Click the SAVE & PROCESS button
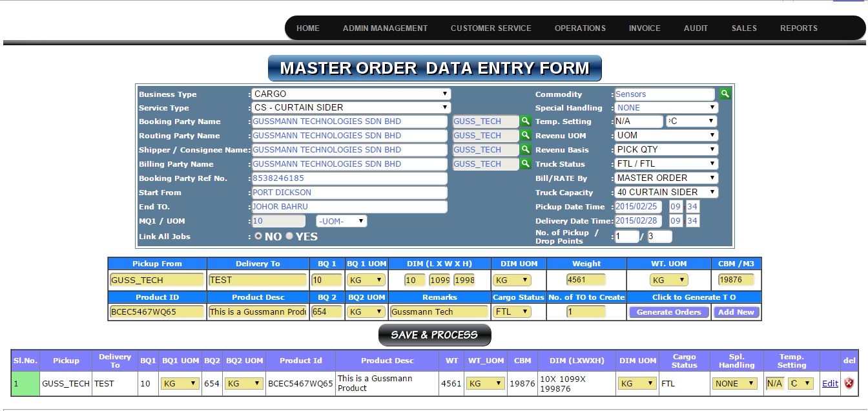Viewport: 868px width, 411px height. pos(435,335)
